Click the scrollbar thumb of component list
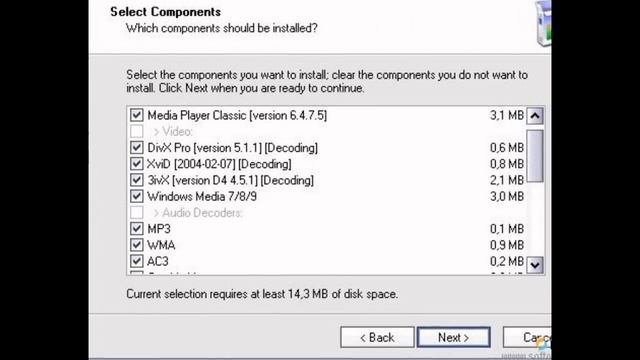The width and height of the screenshot is (640, 360). click(x=535, y=156)
